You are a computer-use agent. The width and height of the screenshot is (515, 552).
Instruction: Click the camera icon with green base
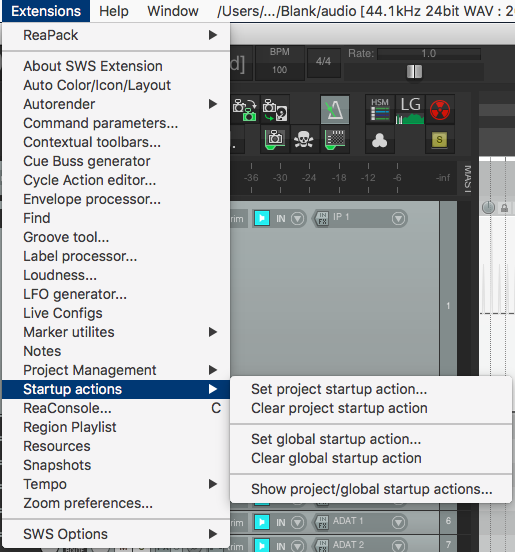point(275,140)
